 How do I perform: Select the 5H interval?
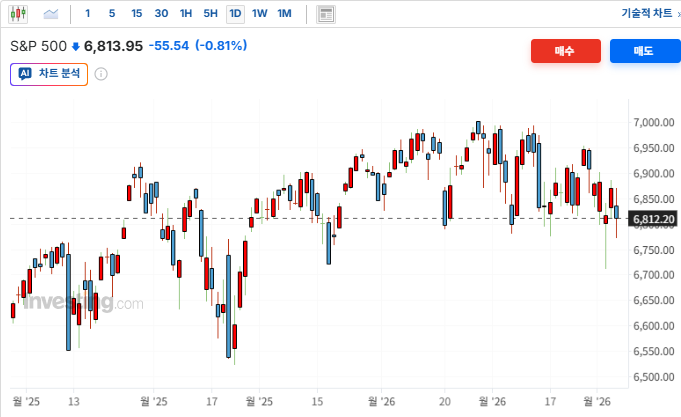tap(211, 13)
